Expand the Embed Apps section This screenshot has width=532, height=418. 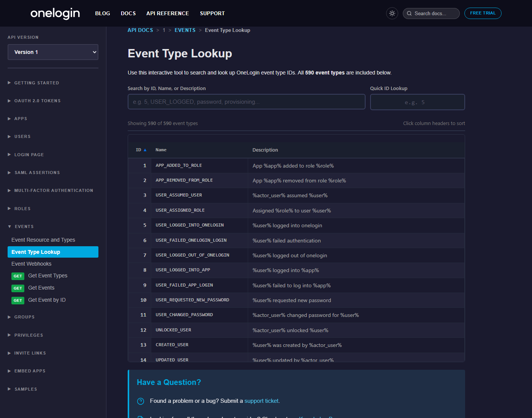click(27, 371)
